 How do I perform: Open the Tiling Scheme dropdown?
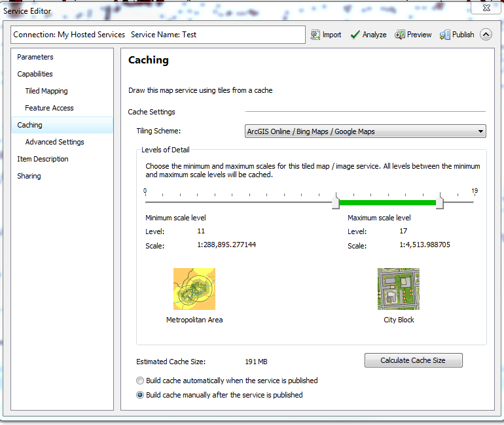click(x=365, y=131)
